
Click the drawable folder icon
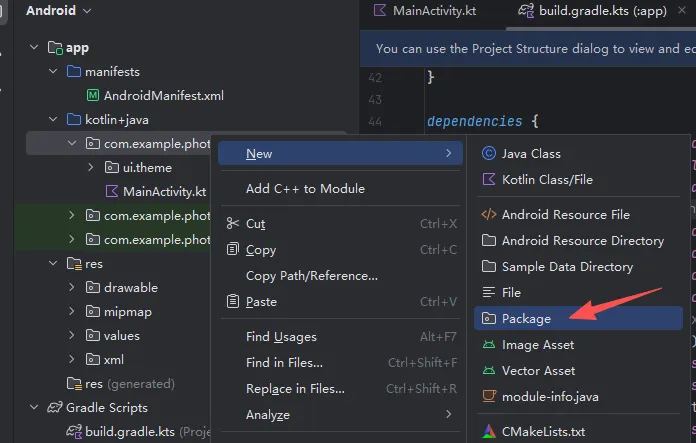click(x=92, y=287)
